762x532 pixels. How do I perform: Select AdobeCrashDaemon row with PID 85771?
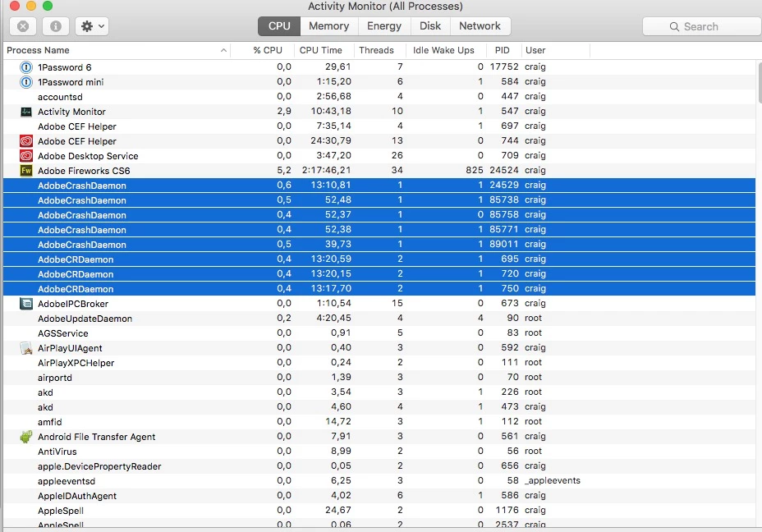[379, 230]
